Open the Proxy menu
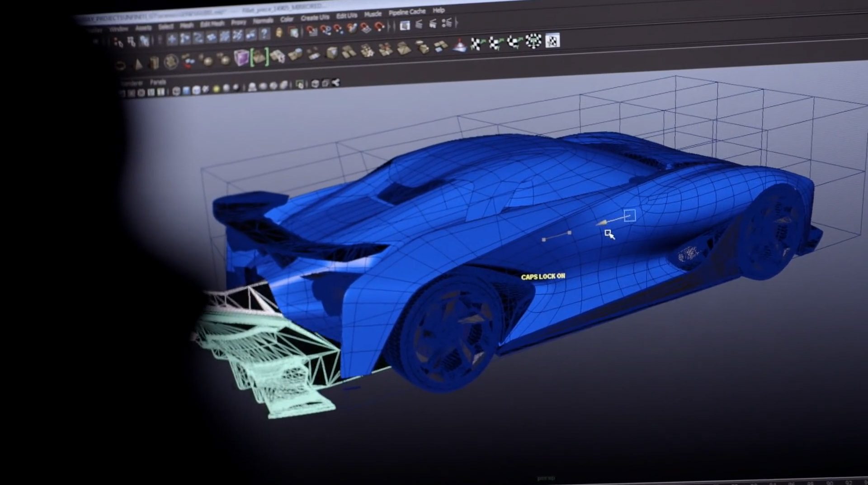868x485 pixels. pos(238,23)
